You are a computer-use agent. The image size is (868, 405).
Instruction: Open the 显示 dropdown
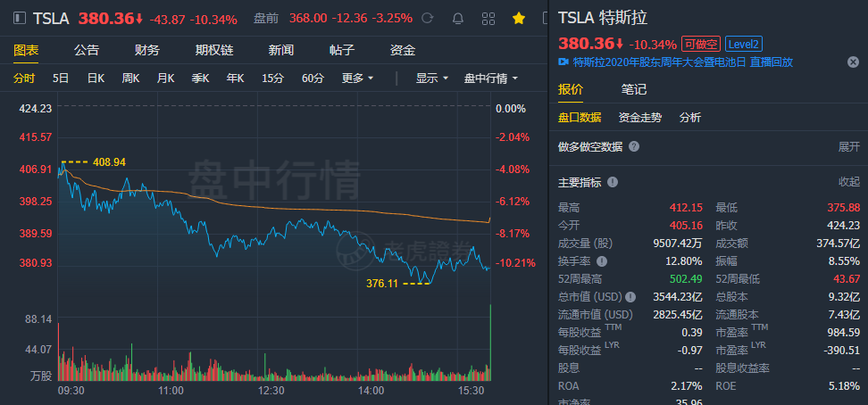point(431,79)
